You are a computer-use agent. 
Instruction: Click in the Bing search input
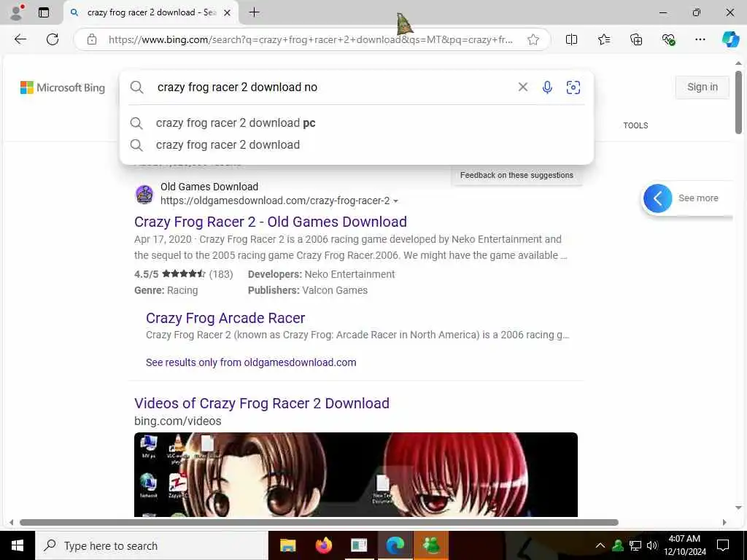[x=333, y=87]
